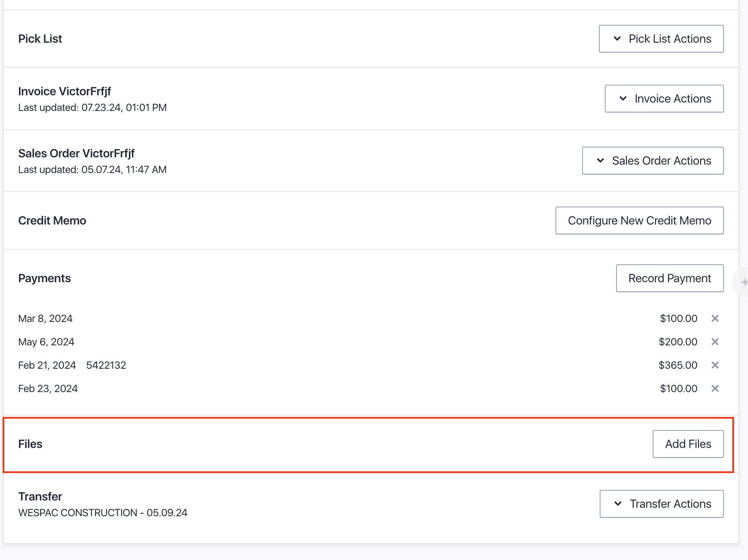Viewport: 748px width, 560px height.
Task: Click WESPAC CONSTRUCTION - 05.09.24 transfer text
Action: click(x=103, y=513)
